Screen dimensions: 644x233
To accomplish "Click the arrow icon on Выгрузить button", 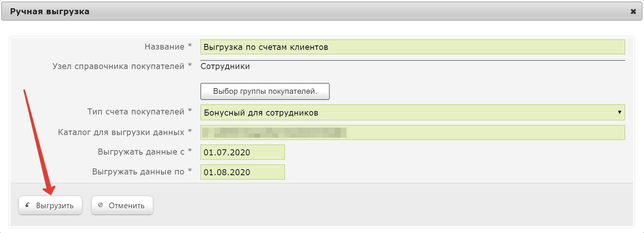I will coord(27,205).
